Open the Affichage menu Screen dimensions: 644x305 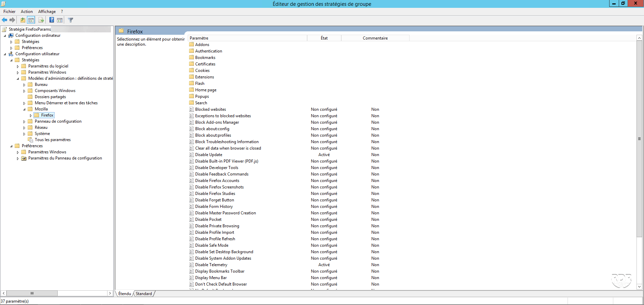47,12
